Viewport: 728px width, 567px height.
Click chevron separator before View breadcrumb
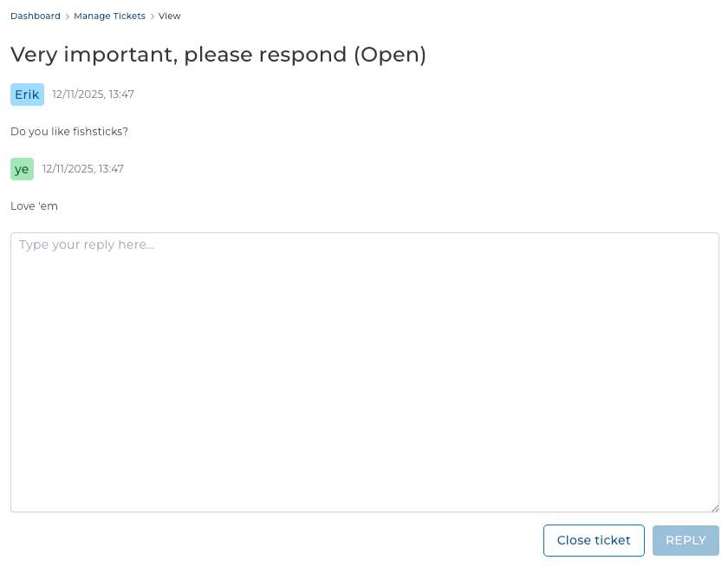[153, 16]
